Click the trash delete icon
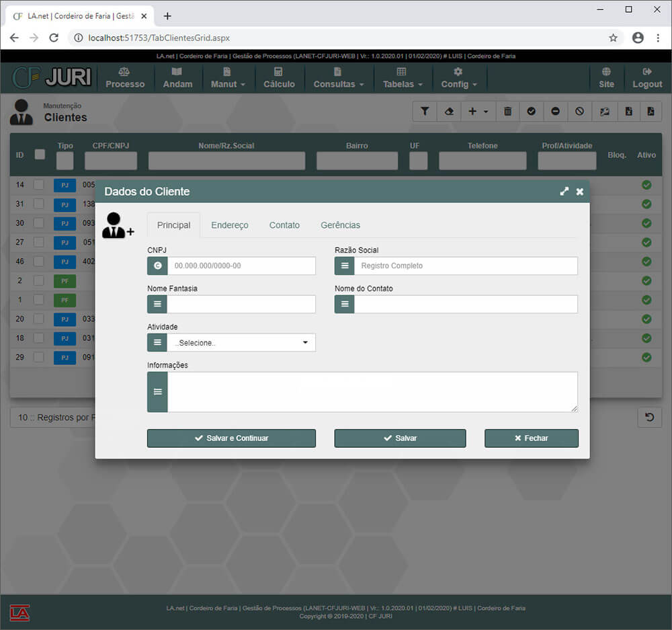The height and width of the screenshot is (630, 672). [x=507, y=112]
